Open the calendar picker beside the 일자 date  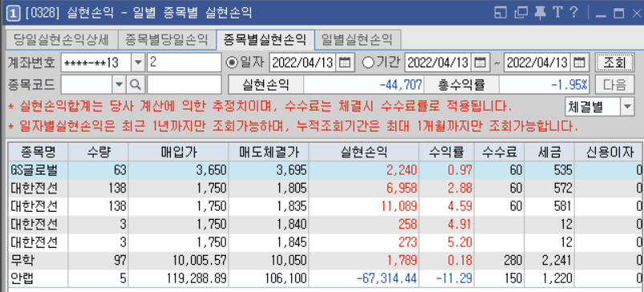pyautogui.click(x=345, y=63)
